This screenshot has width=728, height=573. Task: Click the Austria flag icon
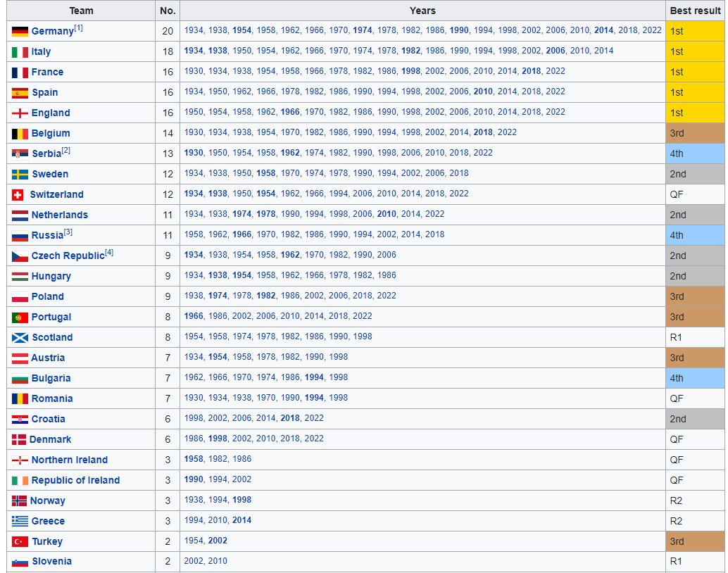[20, 358]
